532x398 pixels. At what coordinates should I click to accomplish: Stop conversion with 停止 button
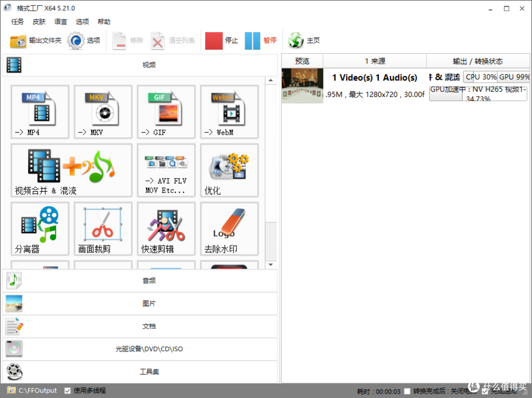pyautogui.click(x=222, y=41)
